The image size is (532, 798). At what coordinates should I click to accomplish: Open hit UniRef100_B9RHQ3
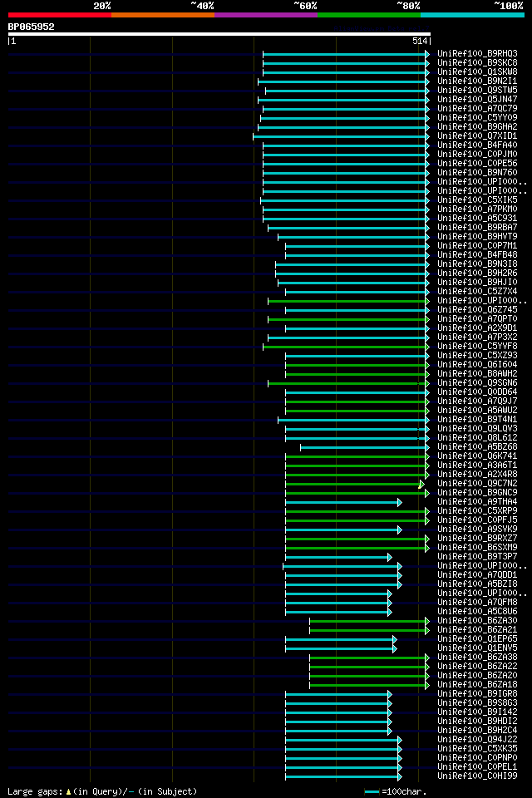click(x=477, y=53)
